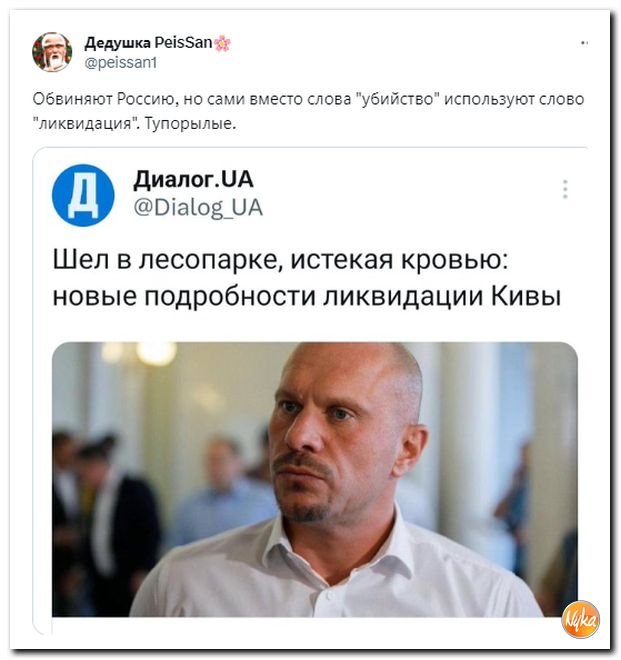This screenshot has width=621, height=660.
Task: Open the three-dot menu of quoted tweet
Action: tap(565, 189)
